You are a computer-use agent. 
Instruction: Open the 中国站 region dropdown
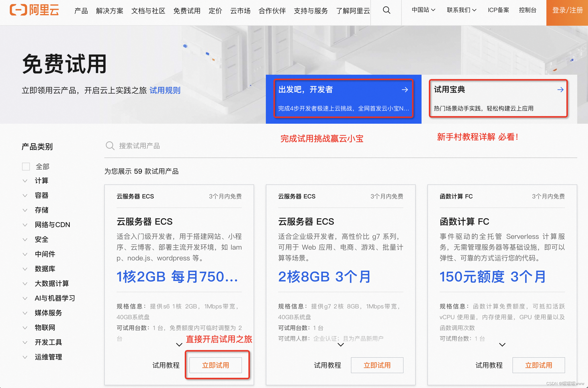tap(423, 10)
